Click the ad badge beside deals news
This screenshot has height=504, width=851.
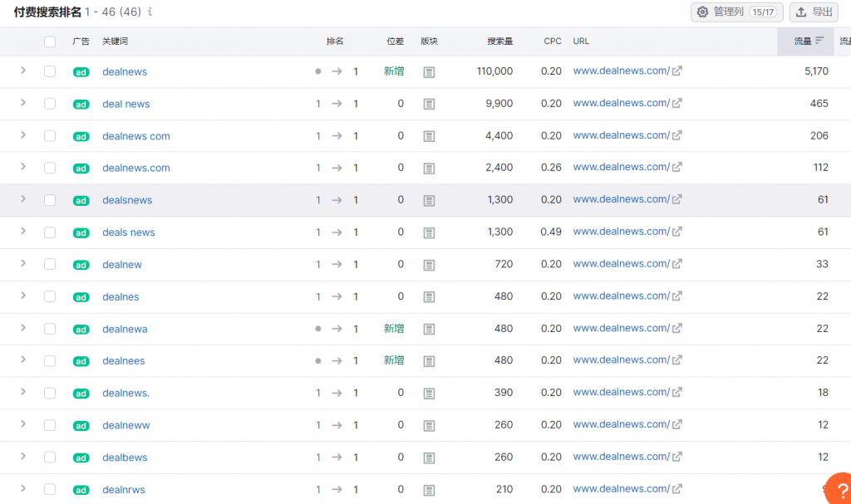pos(81,232)
